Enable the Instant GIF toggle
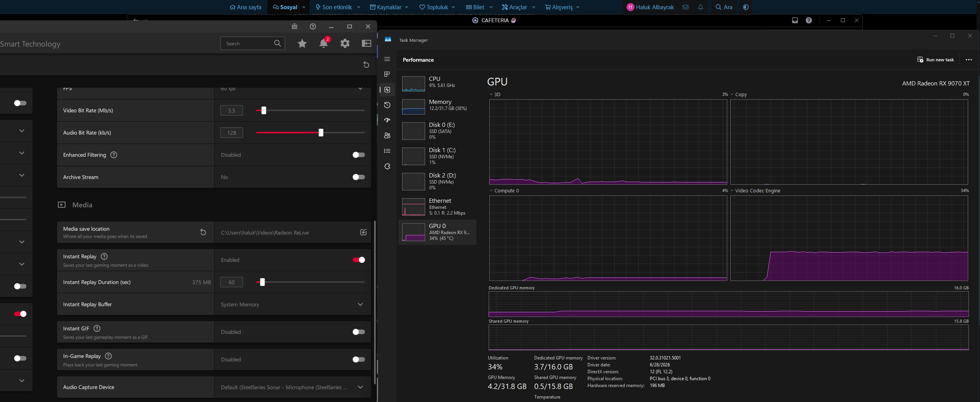 pyautogui.click(x=359, y=332)
